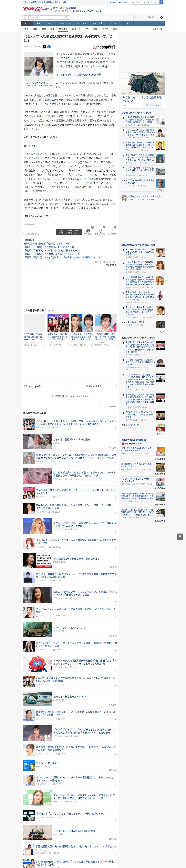Click the キーワードを入力 search field
Screen dimensions: 186x868
tap(44, 18)
